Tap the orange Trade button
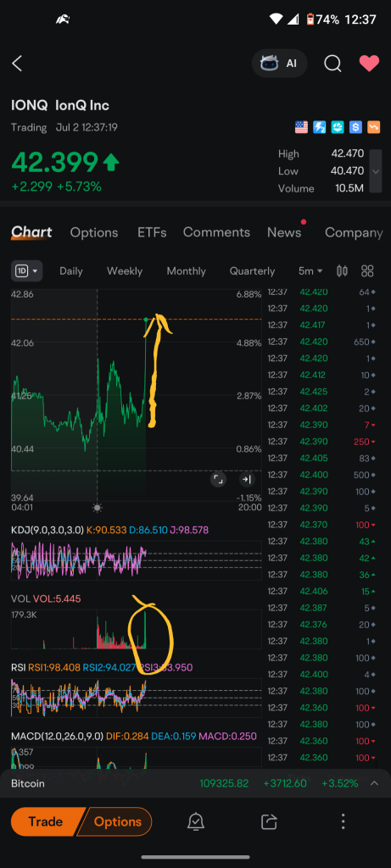This screenshot has height=868, width=391. [x=46, y=821]
